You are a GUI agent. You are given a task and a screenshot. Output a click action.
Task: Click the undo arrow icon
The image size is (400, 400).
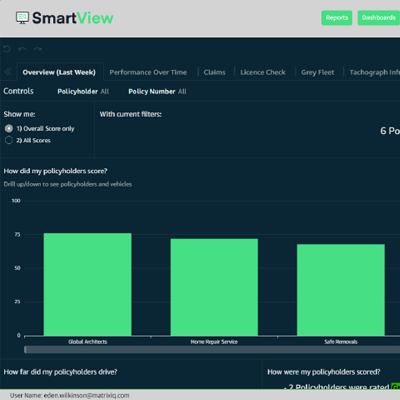click(x=22, y=49)
